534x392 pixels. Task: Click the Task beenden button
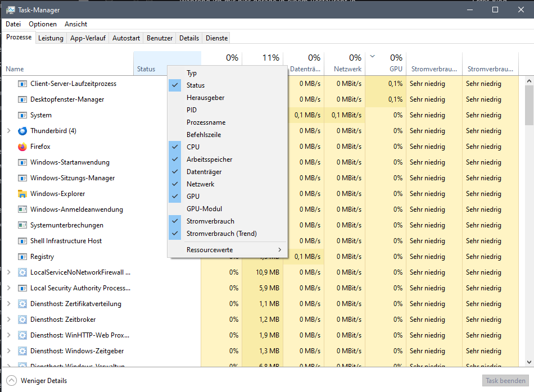coord(505,381)
